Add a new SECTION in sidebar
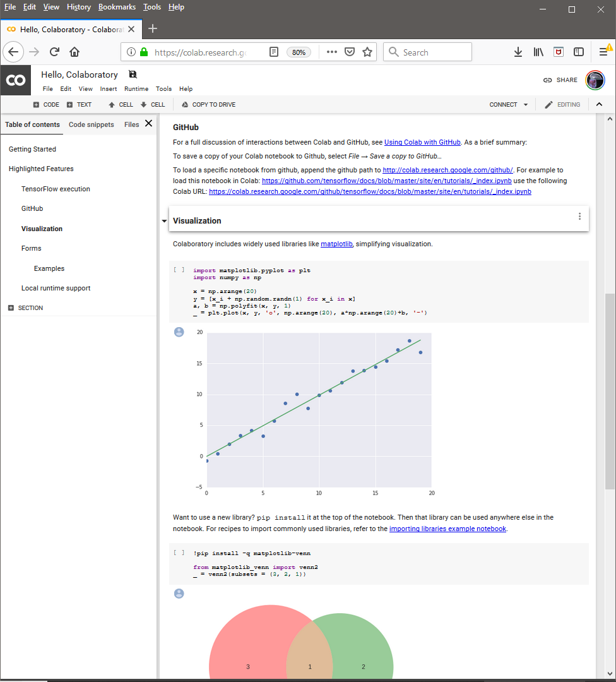 (26, 308)
